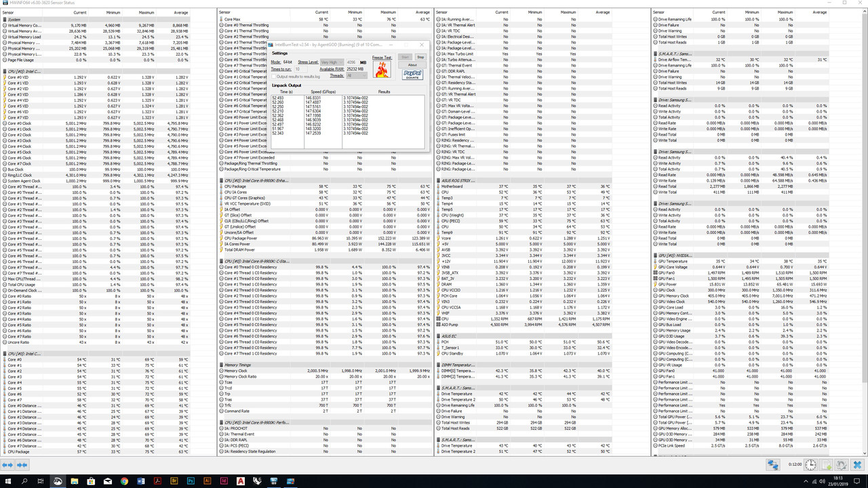Image resolution: width=868 pixels, height=488 pixels.
Task: Open the Start menu
Action: pos(8,481)
